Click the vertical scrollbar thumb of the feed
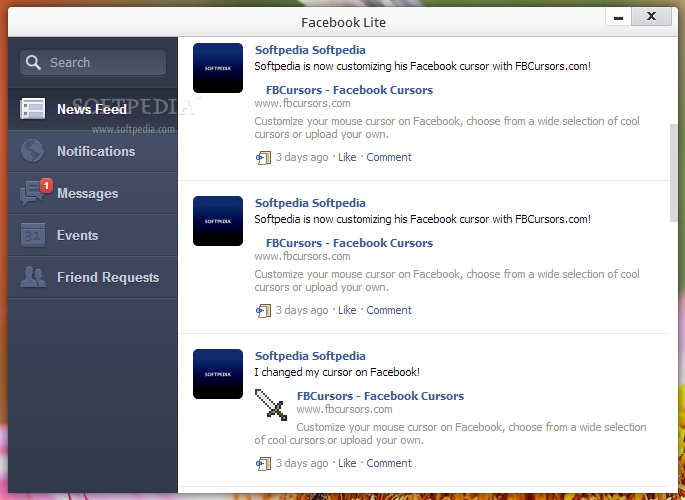Viewport: 685px width, 500px height. tap(673, 173)
